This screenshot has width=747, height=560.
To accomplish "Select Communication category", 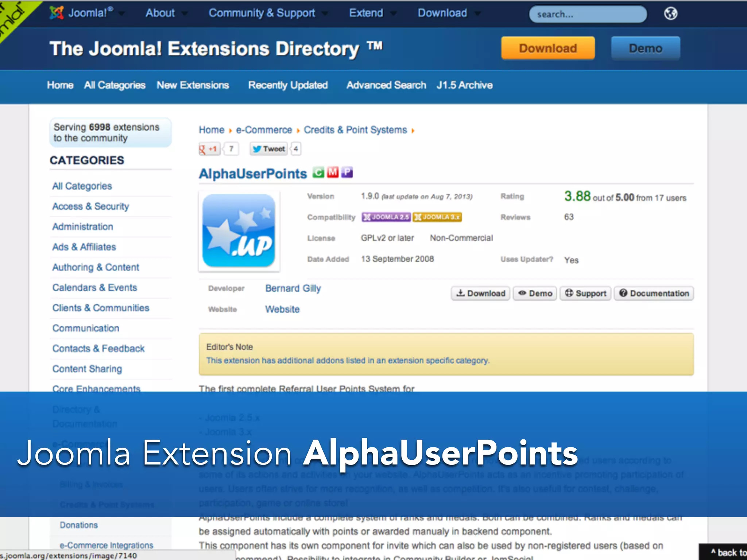I will click(86, 328).
